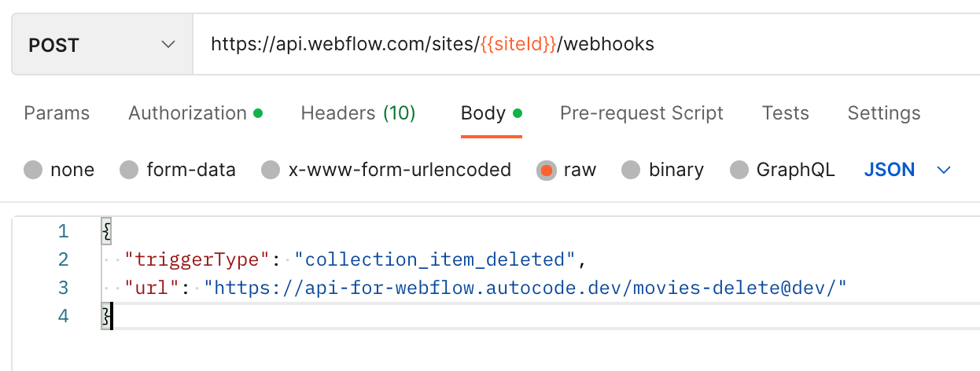This screenshot has height=371, width=980.
Task: Select GraphQL body type
Action: (x=739, y=170)
